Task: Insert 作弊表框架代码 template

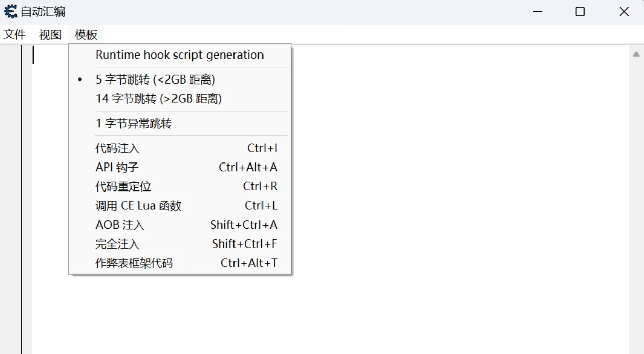Action: [x=134, y=263]
